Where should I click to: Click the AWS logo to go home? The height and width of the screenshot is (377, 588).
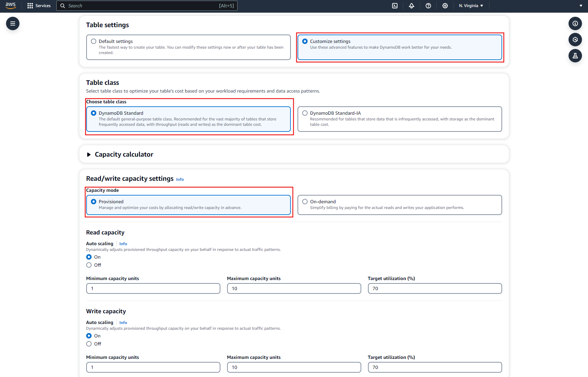click(10, 5)
